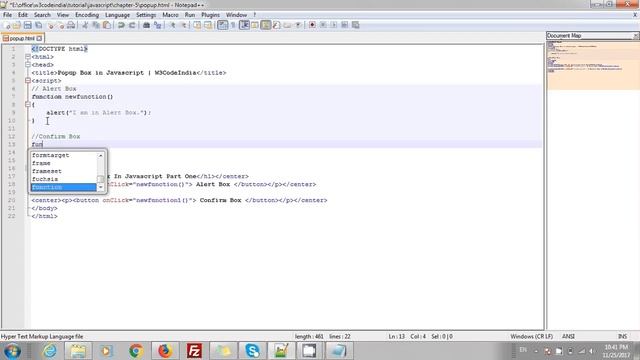640x360 pixels.
Task: Collapse the <head> fold on line 3
Action: pos(28,64)
